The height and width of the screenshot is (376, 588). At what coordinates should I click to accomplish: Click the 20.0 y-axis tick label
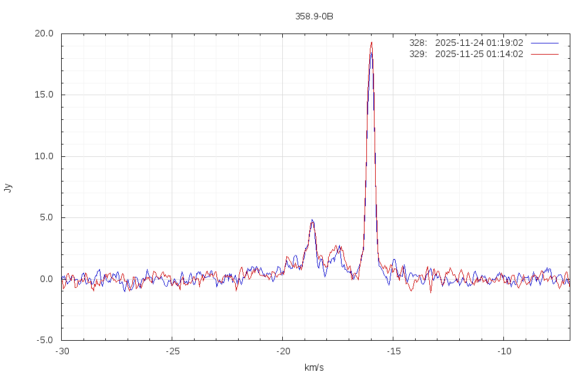(44, 33)
